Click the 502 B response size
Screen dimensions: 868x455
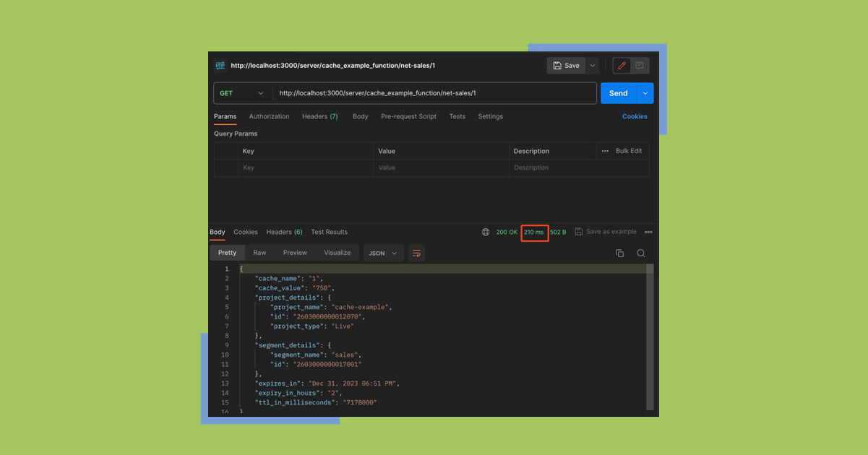click(558, 232)
